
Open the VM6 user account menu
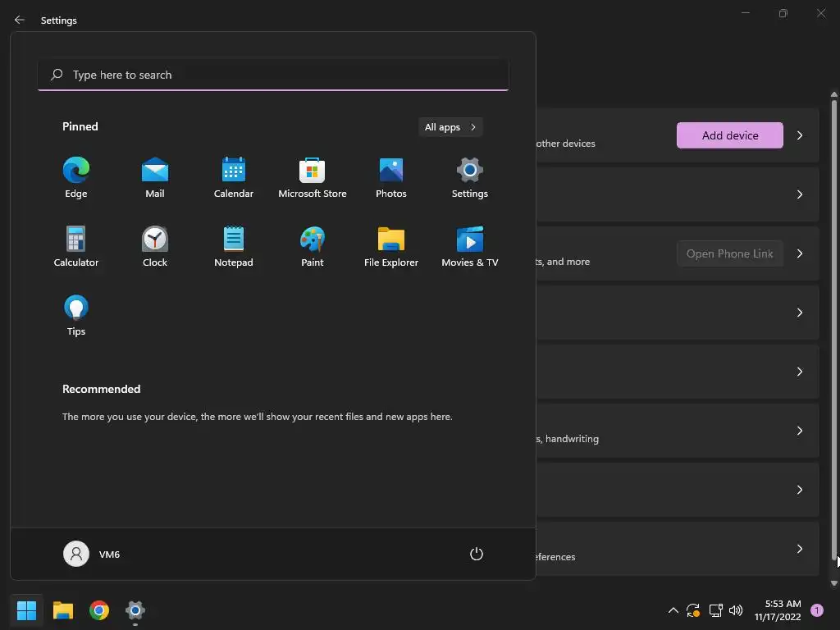[92, 554]
